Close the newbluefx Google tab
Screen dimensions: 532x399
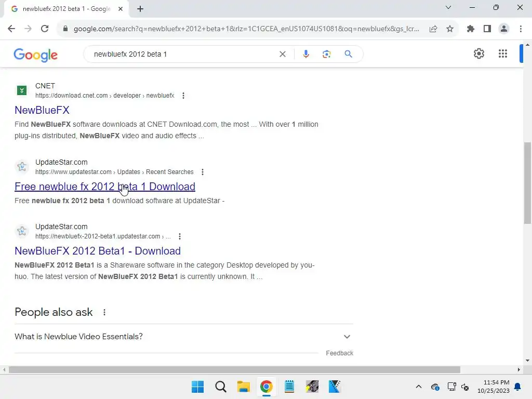point(121,9)
